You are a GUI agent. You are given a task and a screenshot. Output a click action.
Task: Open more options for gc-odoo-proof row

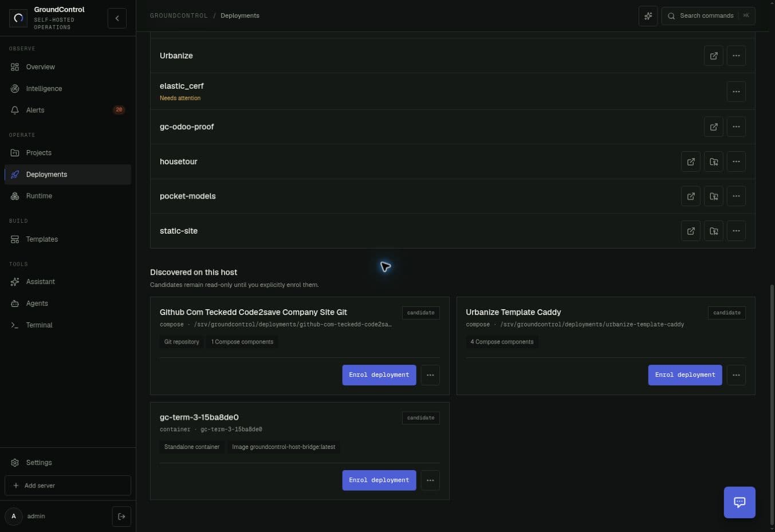(x=736, y=127)
